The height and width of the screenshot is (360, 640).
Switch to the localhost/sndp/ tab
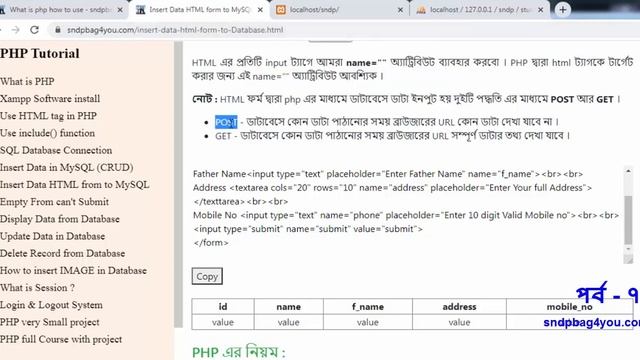point(340,9)
